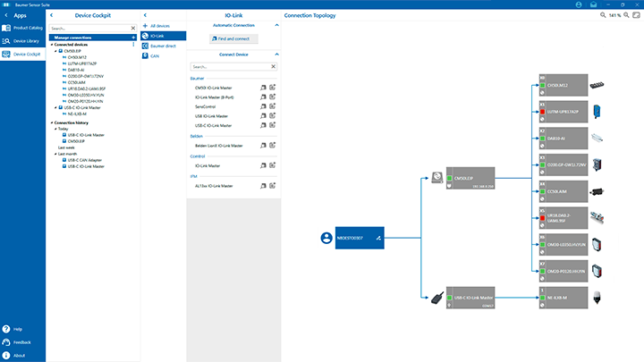
Task: Select CM50I.EIP under Today history
Action: coord(76,141)
